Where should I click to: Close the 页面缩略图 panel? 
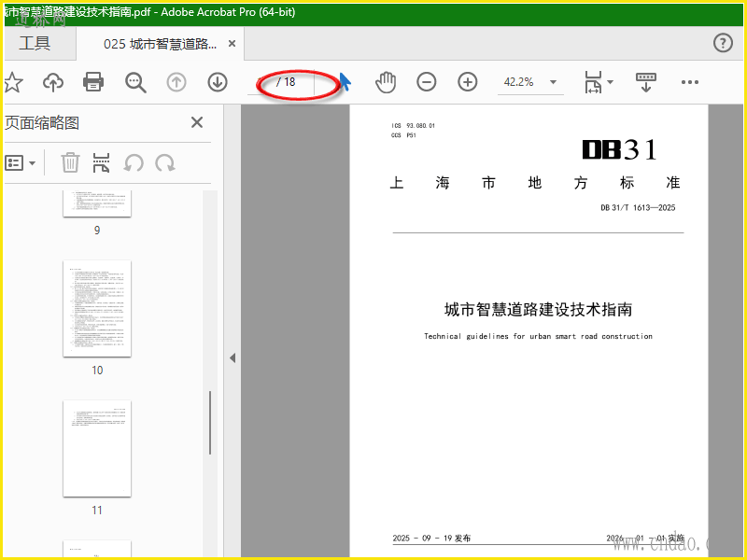(x=197, y=122)
